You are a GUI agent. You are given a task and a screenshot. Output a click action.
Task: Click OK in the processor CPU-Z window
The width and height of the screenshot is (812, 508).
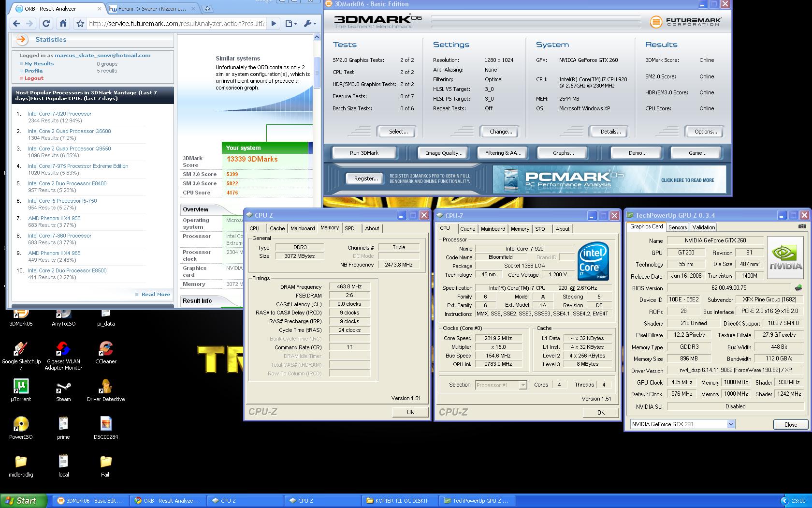pos(601,413)
